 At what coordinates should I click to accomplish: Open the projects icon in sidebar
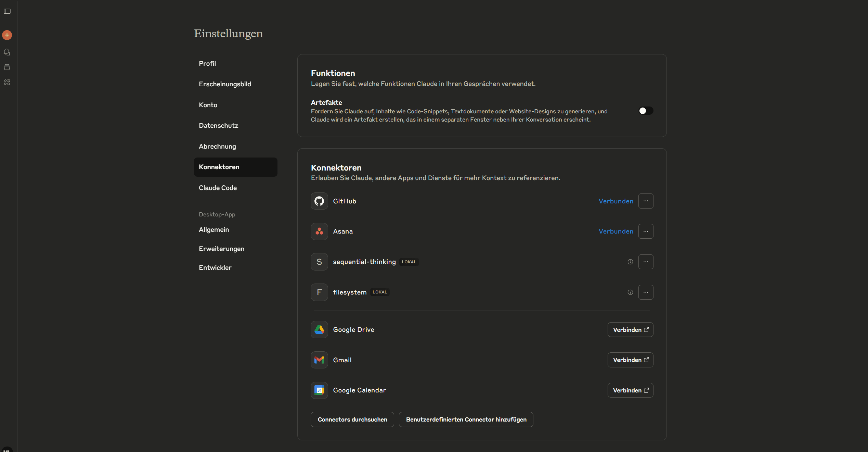tap(7, 67)
